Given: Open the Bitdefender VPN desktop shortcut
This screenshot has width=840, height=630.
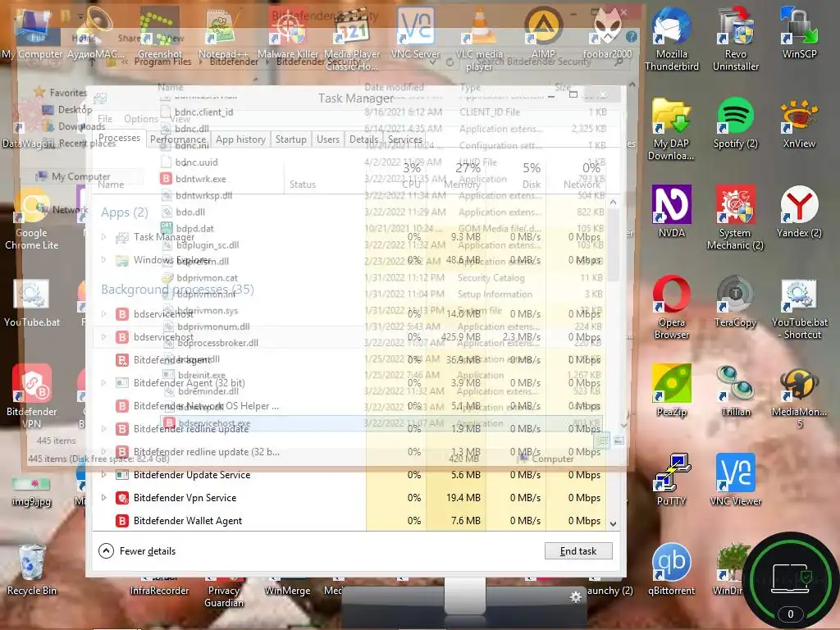Looking at the screenshot, I should click(32, 396).
